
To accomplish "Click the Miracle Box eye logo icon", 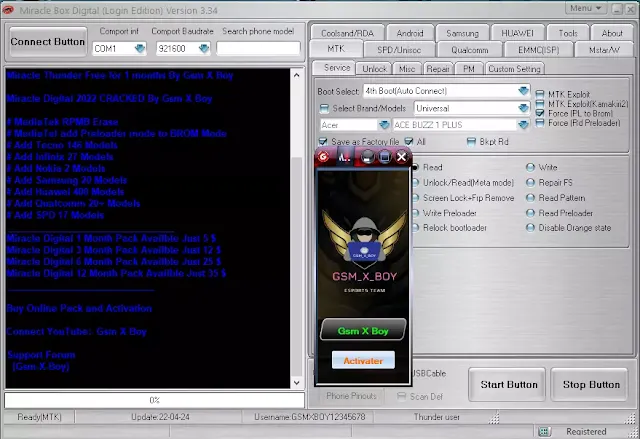I will click(8, 10).
